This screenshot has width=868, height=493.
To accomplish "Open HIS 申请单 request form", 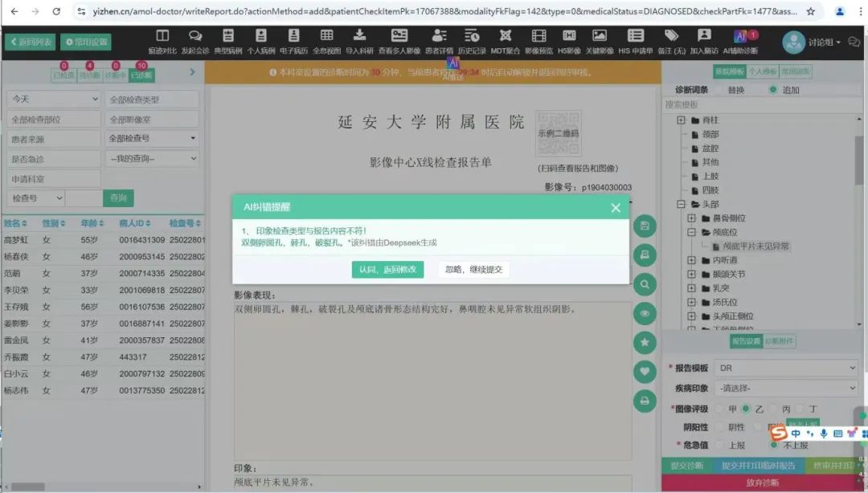I will click(x=635, y=42).
